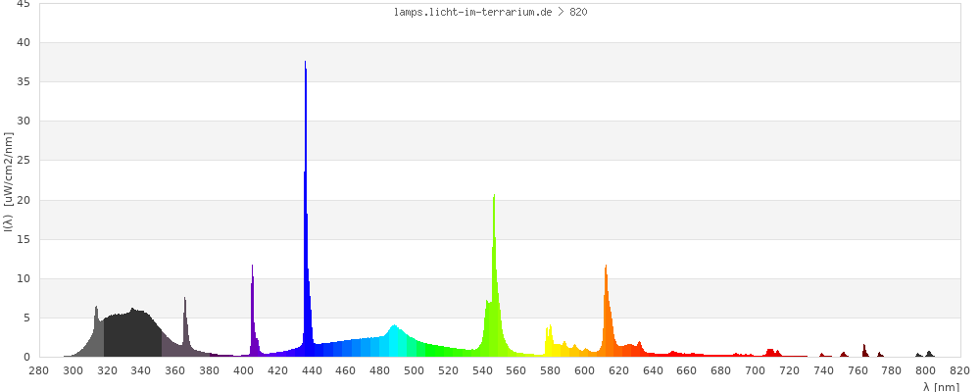Click the x-axis tick label 620
The height and width of the screenshot is (392, 980).
pos(618,370)
